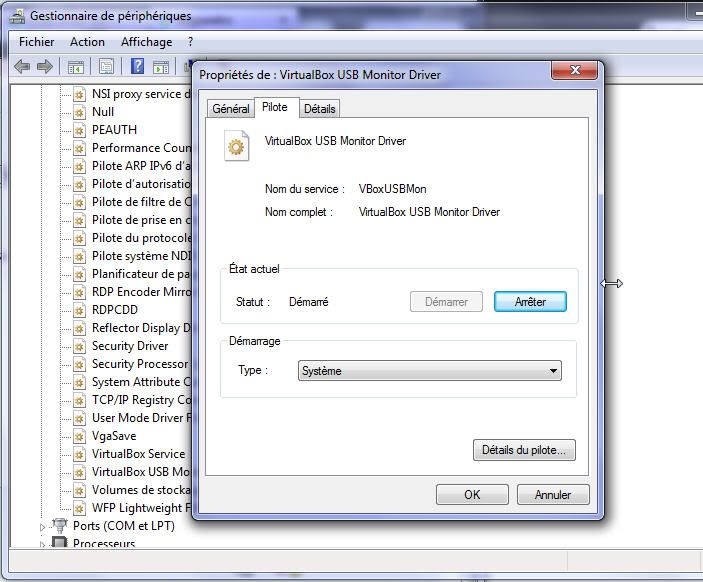Click the Arrêter button to stop driver
Image resolution: width=703 pixels, height=582 pixels.
coord(530,302)
